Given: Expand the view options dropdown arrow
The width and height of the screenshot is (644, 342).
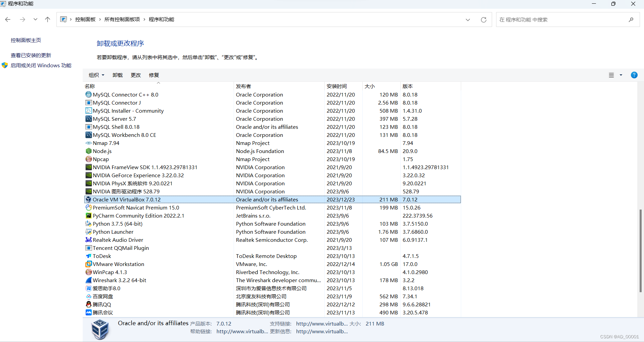Looking at the screenshot, I should 621,75.
